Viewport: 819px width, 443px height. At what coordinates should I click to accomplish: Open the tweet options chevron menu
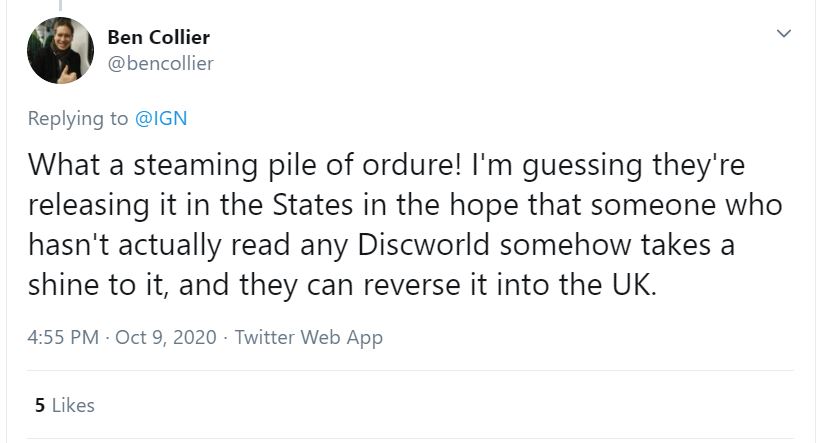point(784,36)
